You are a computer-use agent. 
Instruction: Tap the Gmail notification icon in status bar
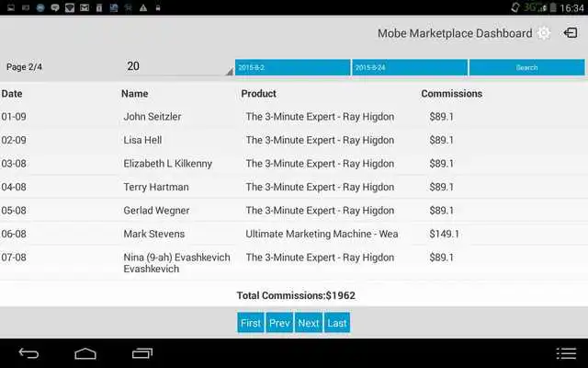pos(85,7)
